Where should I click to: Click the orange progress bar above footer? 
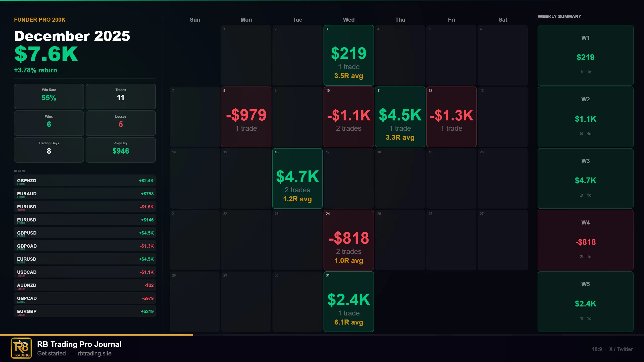(x=97, y=335)
